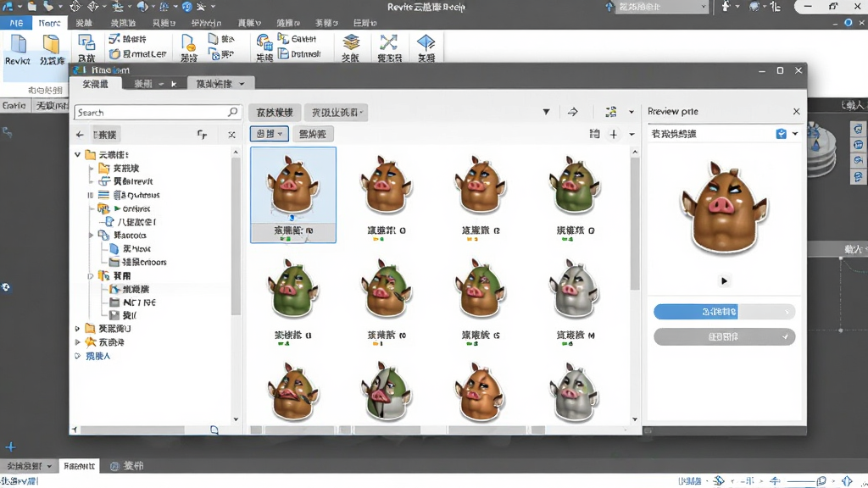Expand the yellow folder near the bottom of the tree
Viewport: 868px width, 488px height.
tap(77, 329)
